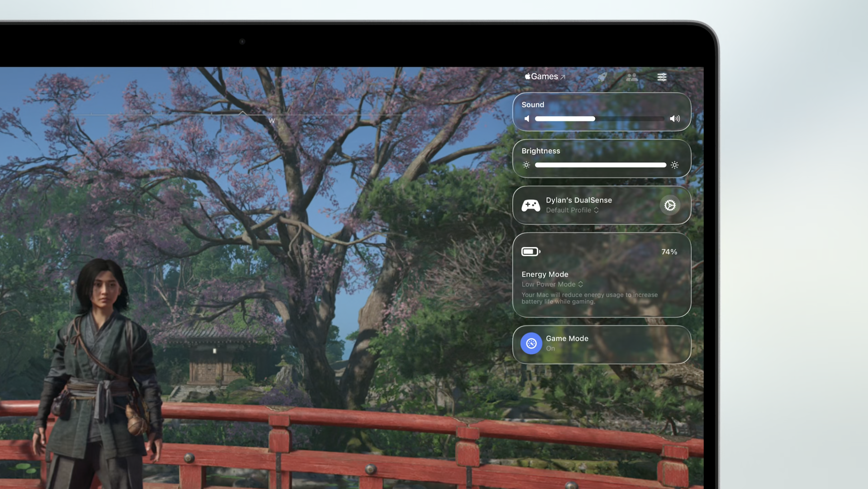Click the 74% battery percentage
Viewport: 868px width, 489px height.
tap(669, 252)
